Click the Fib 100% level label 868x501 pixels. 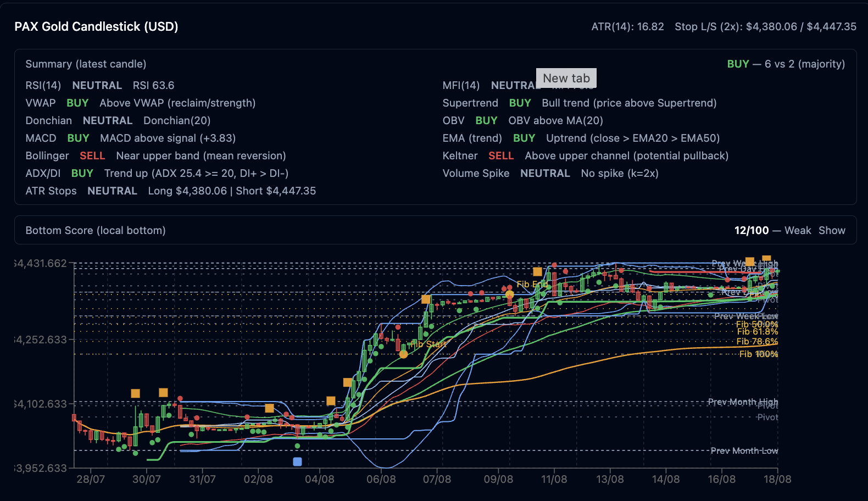pyautogui.click(x=758, y=354)
